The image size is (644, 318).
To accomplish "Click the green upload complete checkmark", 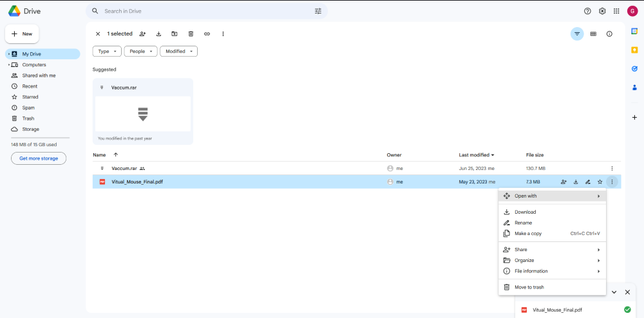I will [x=627, y=310].
